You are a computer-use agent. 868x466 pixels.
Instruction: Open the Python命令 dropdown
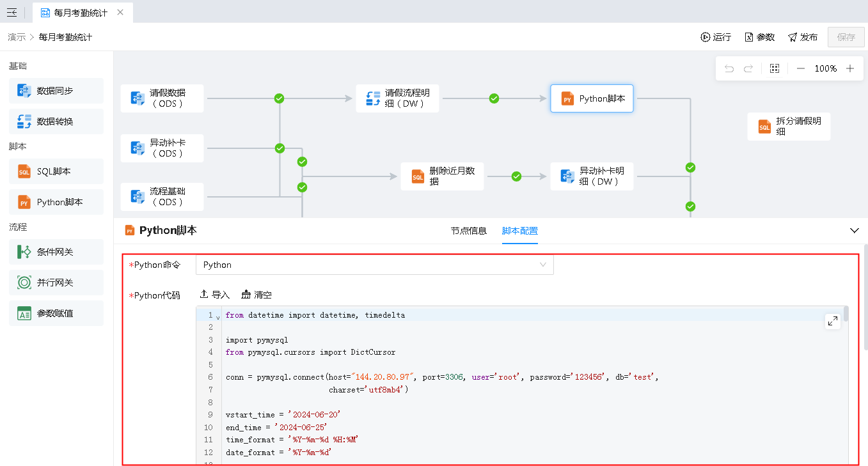click(374, 265)
